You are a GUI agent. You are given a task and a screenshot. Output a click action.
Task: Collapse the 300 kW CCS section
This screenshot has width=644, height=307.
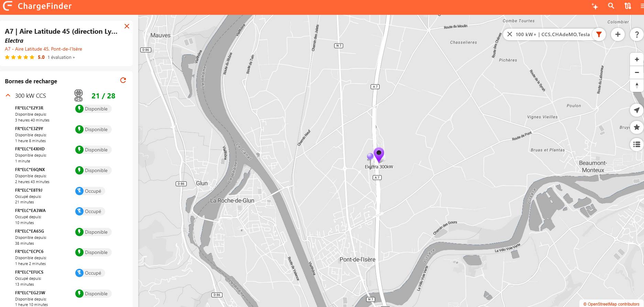click(x=8, y=96)
